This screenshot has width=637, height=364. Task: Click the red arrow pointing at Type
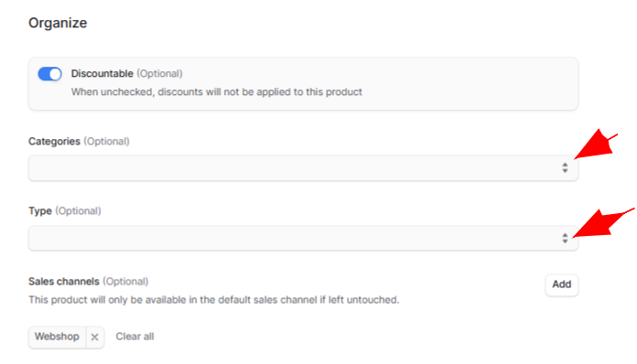(x=603, y=223)
